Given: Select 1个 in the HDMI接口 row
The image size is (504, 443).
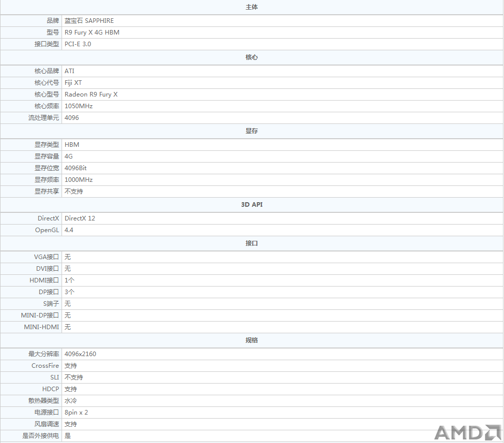Looking at the screenshot, I should 70,280.
